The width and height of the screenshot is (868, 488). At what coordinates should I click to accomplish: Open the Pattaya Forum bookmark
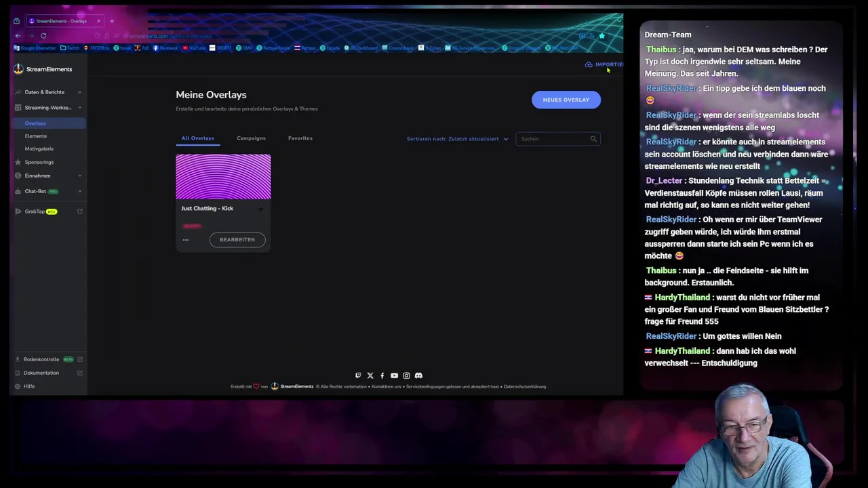coord(273,48)
